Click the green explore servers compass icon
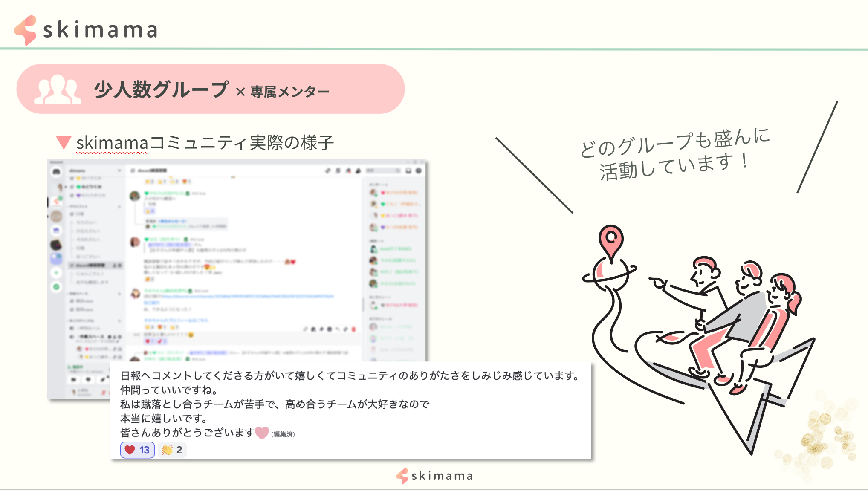 (x=56, y=287)
